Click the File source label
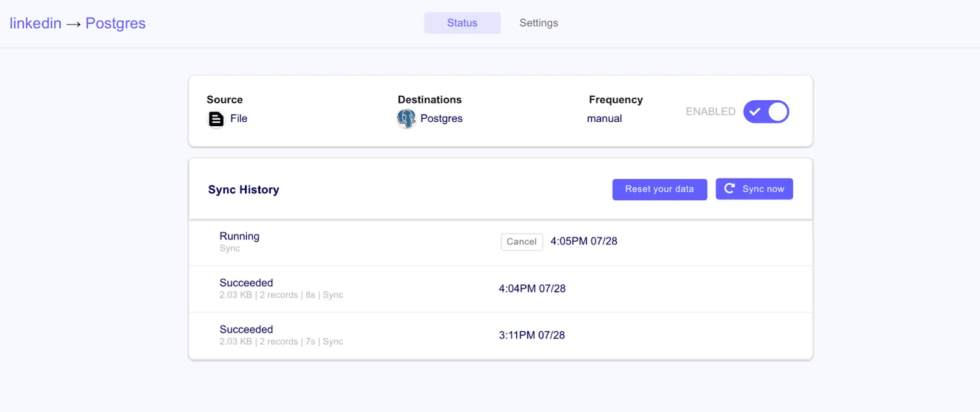980x412 pixels. point(239,119)
